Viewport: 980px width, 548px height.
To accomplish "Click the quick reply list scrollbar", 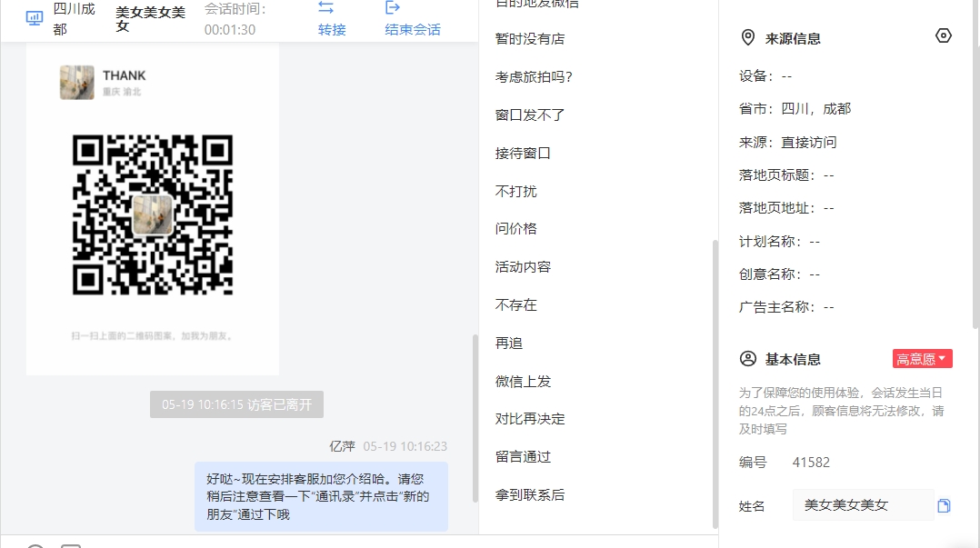I will click(x=715, y=384).
